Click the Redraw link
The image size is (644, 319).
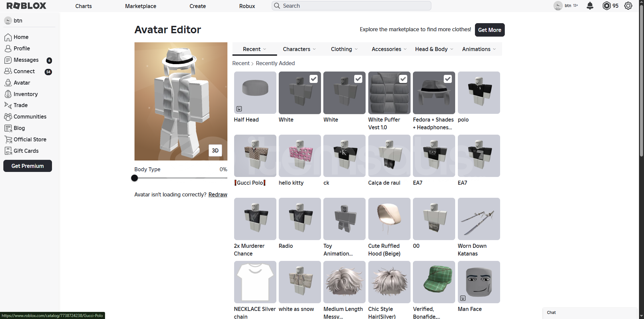tap(218, 194)
